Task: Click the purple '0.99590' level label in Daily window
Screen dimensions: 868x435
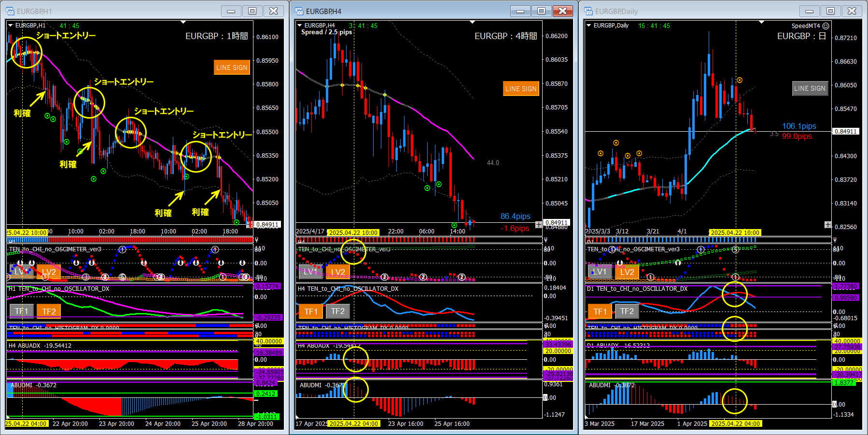Action: tap(845, 298)
